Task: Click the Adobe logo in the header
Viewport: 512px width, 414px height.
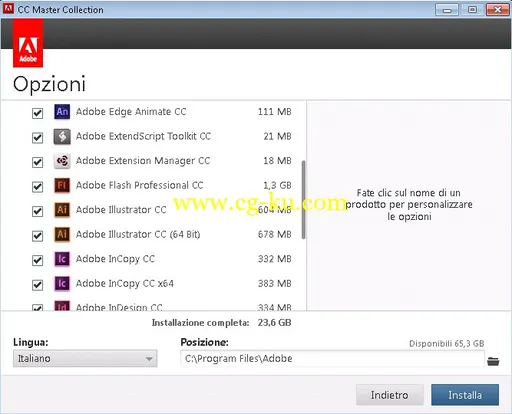Action: click(x=28, y=43)
